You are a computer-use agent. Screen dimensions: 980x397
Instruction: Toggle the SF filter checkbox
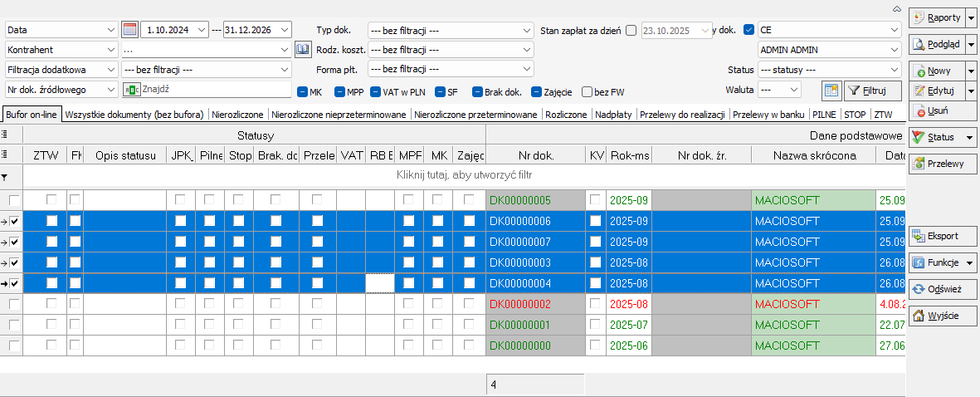(441, 92)
